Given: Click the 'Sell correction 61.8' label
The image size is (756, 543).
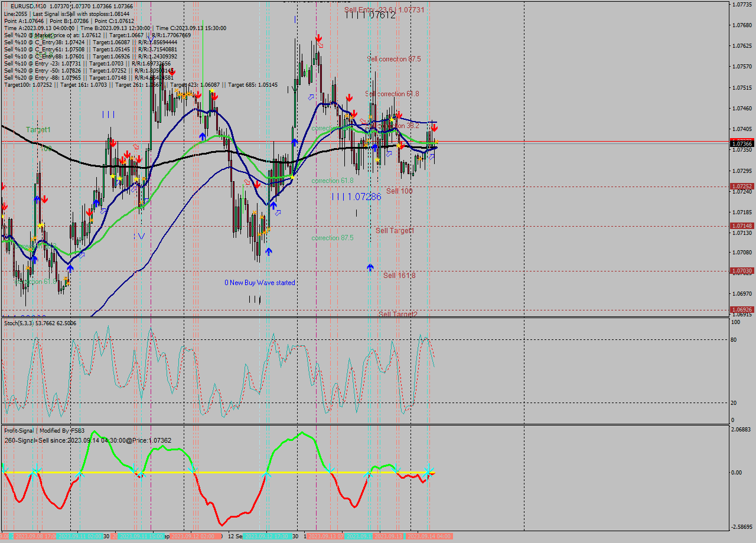Looking at the screenshot, I should [392, 94].
